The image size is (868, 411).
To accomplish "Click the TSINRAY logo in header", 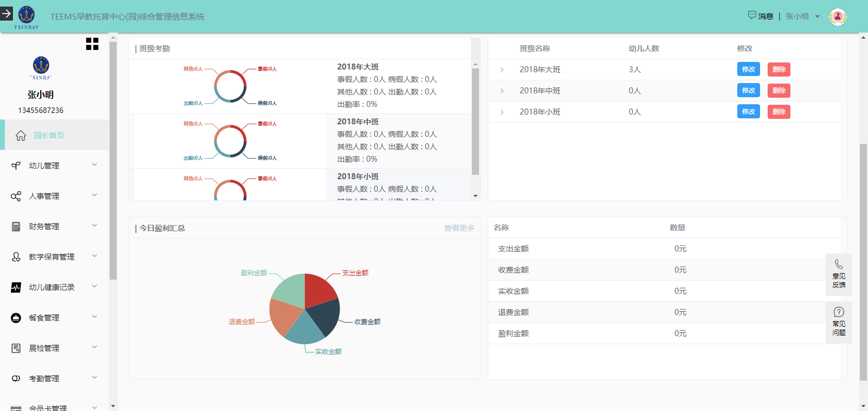I will pos(26,17).
